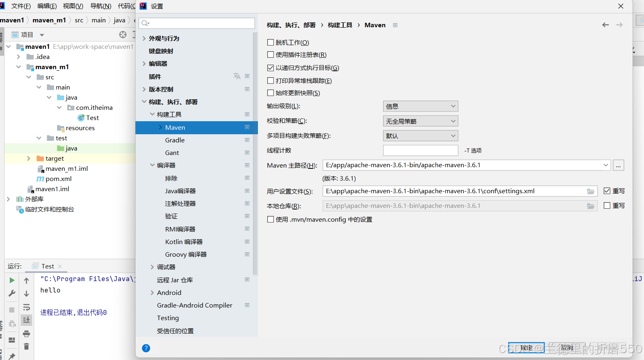Image resolution: width=644 pixels, height=360 pixels.
Task: Click the 线程计数 input field
Action: pos(421,150)
